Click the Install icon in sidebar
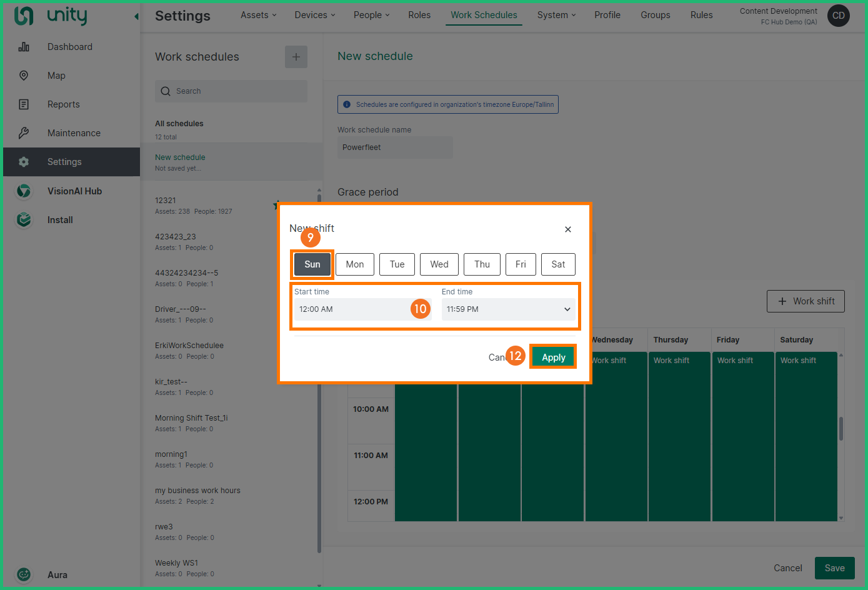Image resolution: width=868 pixels, height=590 pixels. coord(24,220)
